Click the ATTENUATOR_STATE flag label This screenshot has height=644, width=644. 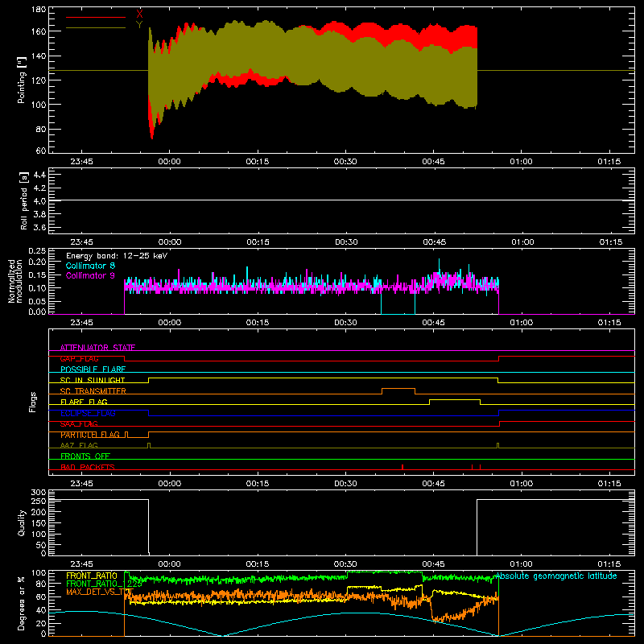[x=97, y=348]
